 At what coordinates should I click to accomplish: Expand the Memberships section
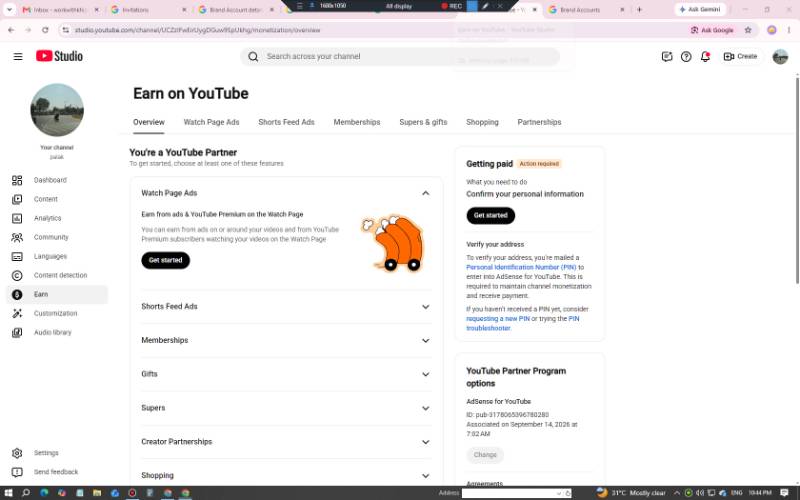[x=426, y=340]
